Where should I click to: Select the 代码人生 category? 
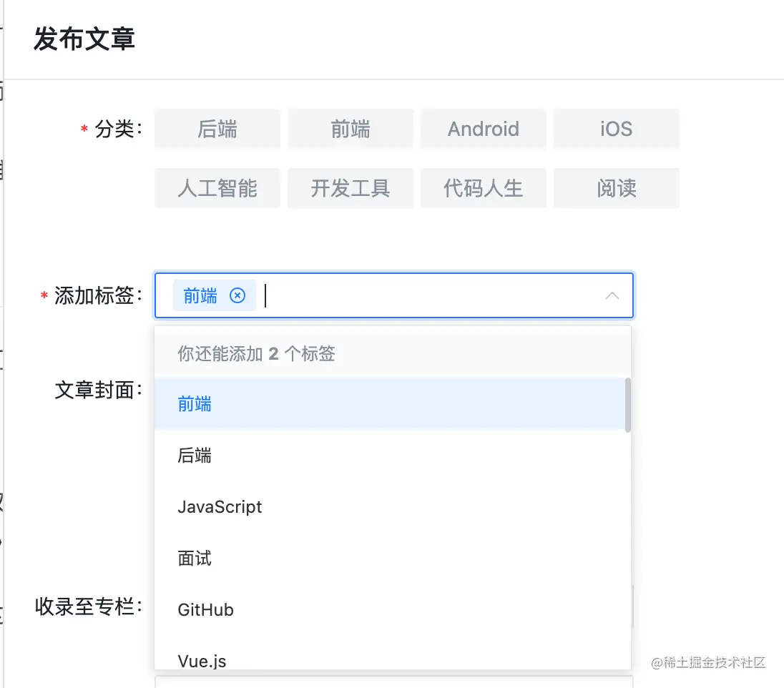[484, 188]
